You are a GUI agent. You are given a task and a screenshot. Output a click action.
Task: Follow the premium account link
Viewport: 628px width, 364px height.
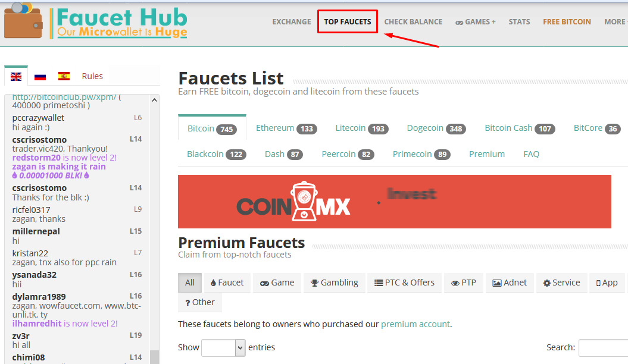(x=415, y=324)
